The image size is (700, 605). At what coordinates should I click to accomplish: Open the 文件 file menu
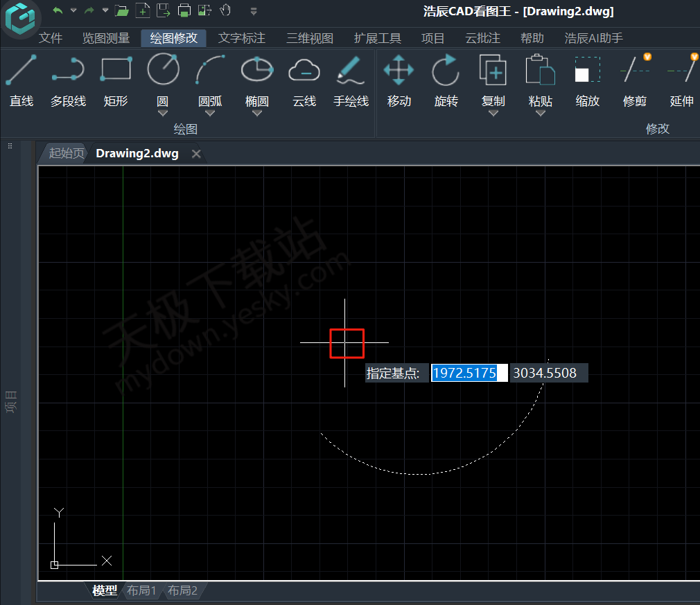[51, 38]
